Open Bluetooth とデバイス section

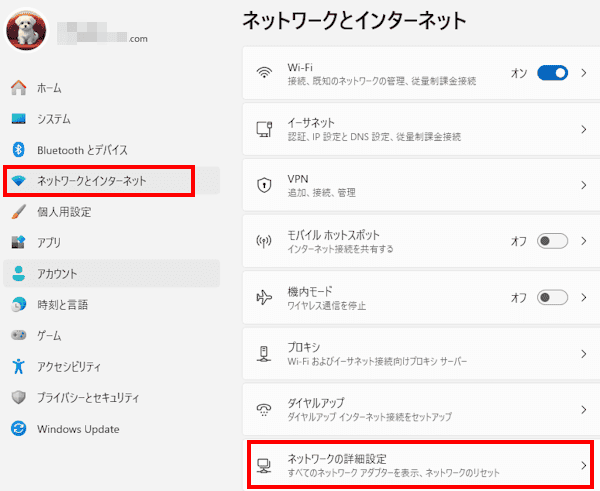tap(82, 150)
